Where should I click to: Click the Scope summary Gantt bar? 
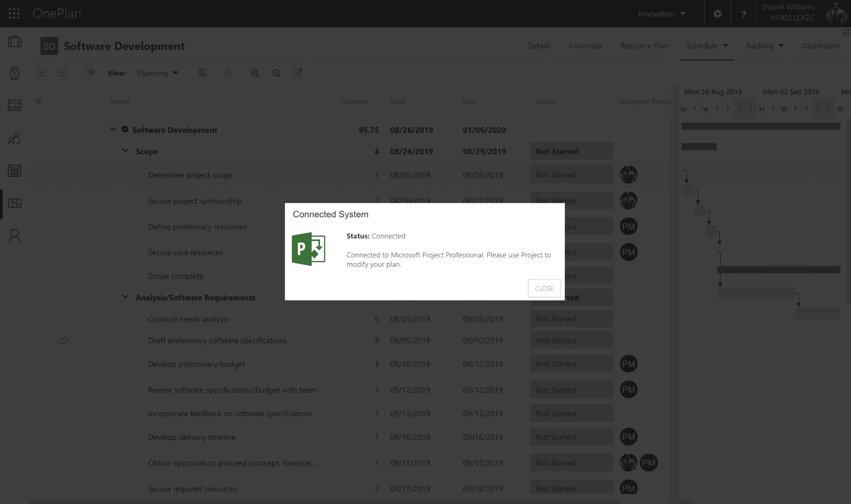click(x=699, y=147)
